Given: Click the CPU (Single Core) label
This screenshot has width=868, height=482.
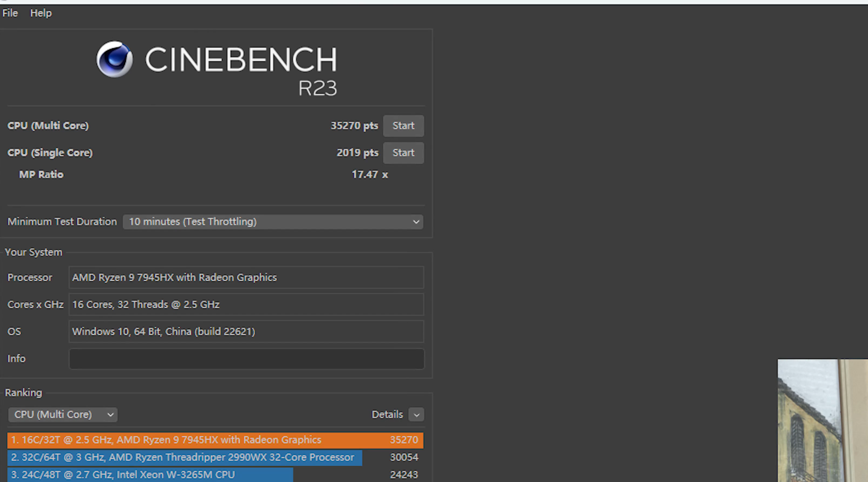Looking at the screenshot, I should point(50,153).
